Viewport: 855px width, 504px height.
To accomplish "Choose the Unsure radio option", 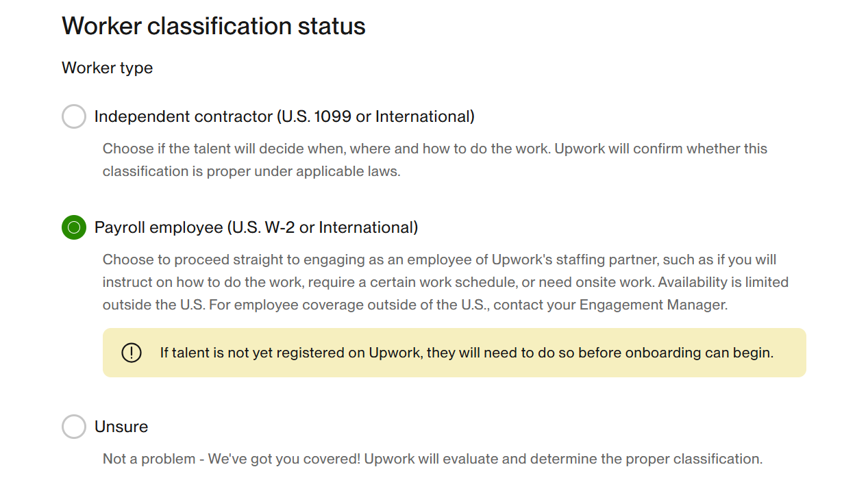I will (74, 427).
